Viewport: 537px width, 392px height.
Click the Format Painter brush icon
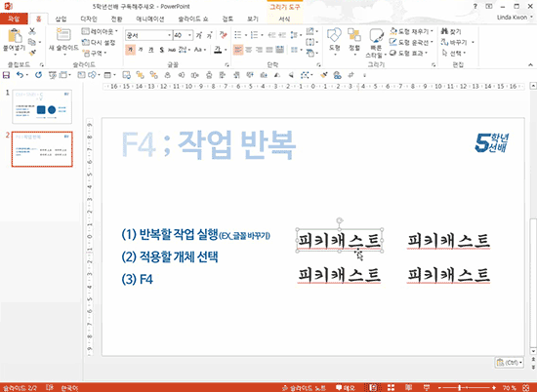click(32, 53)
